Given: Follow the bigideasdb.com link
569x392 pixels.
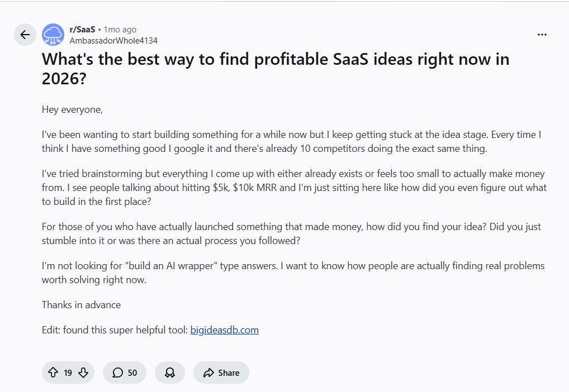Looking at the screenshot, I should 224,330.
